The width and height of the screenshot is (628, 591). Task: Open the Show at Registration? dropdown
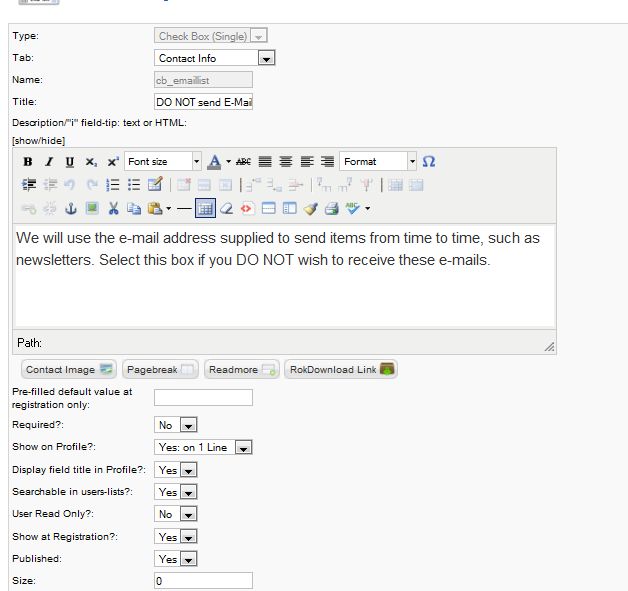(175, 537)
